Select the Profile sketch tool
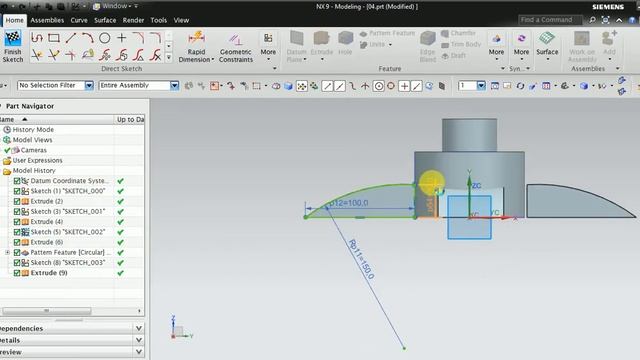The height and width of the screenshot is (360, 640). click(x=37, y=38)
